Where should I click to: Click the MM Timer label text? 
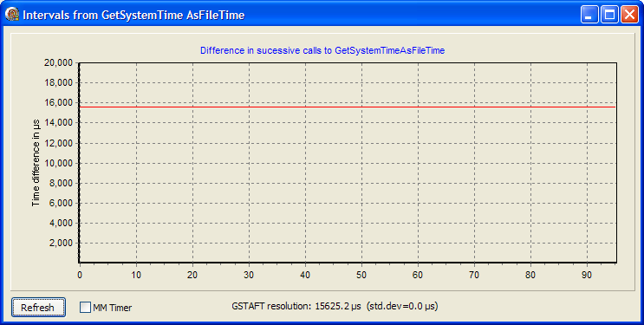[x=112, y=308]
